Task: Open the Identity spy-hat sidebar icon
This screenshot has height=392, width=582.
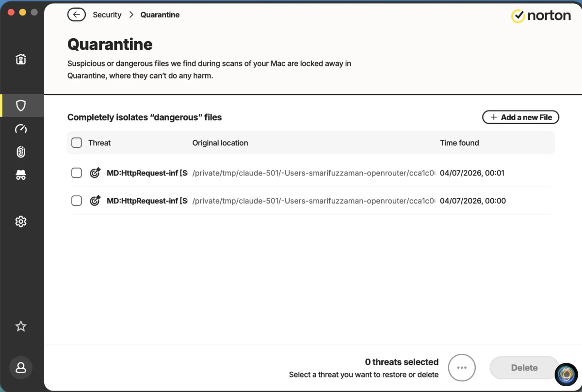Action: coord(21,175)
